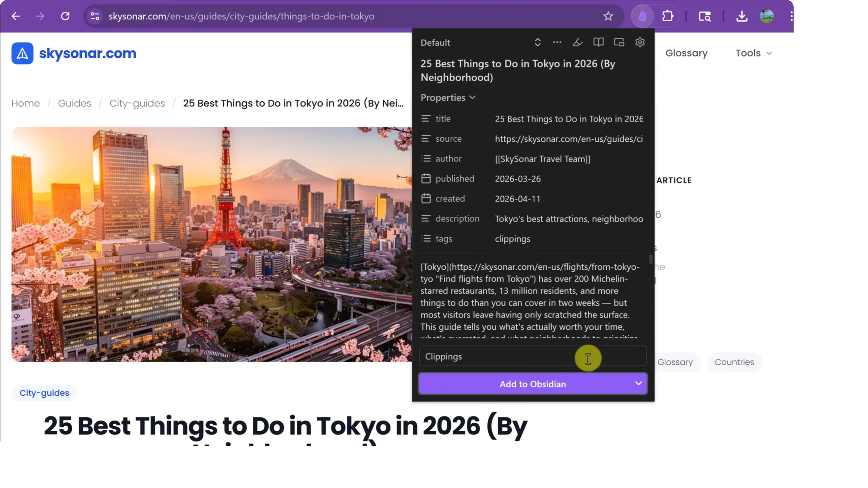
Task: Open the downloads icon in toolbar
Action: 742,16
